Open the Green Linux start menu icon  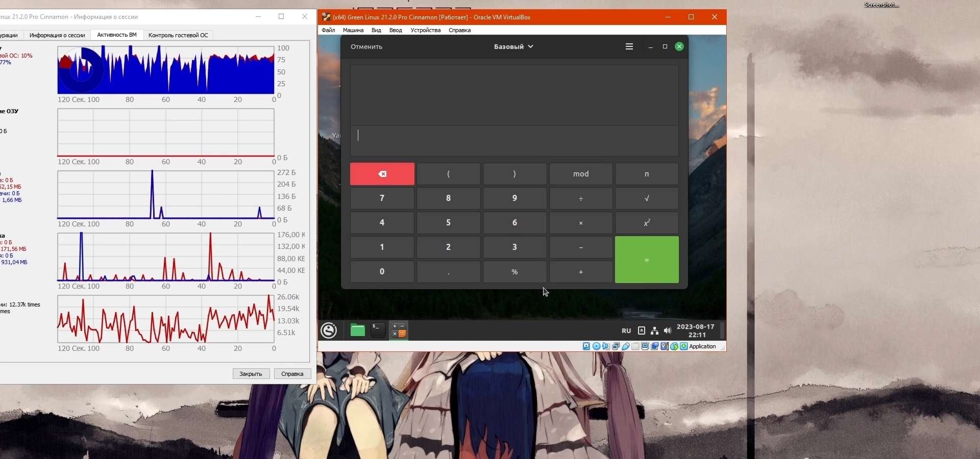(329, 330)
